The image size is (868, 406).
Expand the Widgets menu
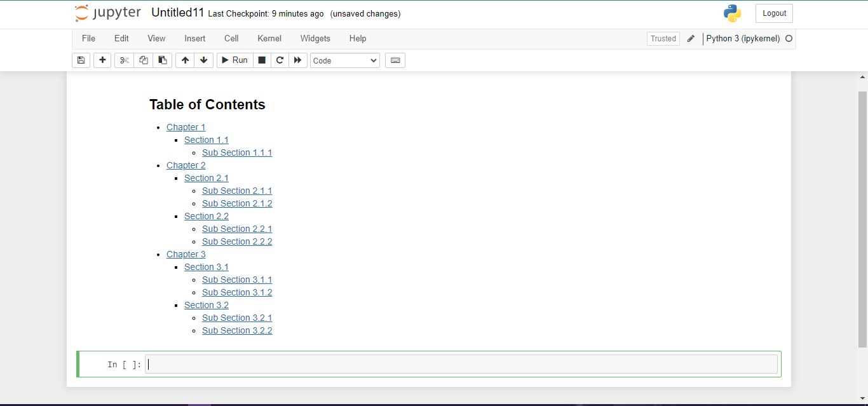click(x=315, y=39)
